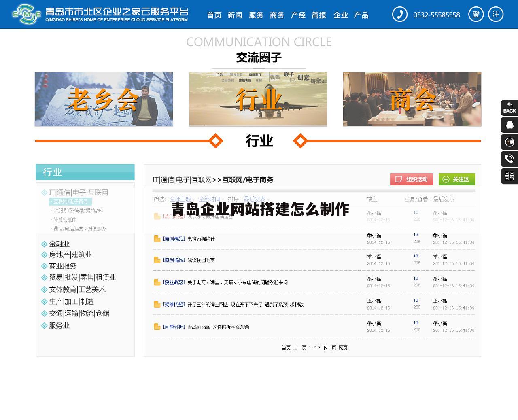Select the phone contact icon on right sidebar
Image resolution: width=518 pixels, height=420 pixels.
pyautogui.click(x=509, y=159)
